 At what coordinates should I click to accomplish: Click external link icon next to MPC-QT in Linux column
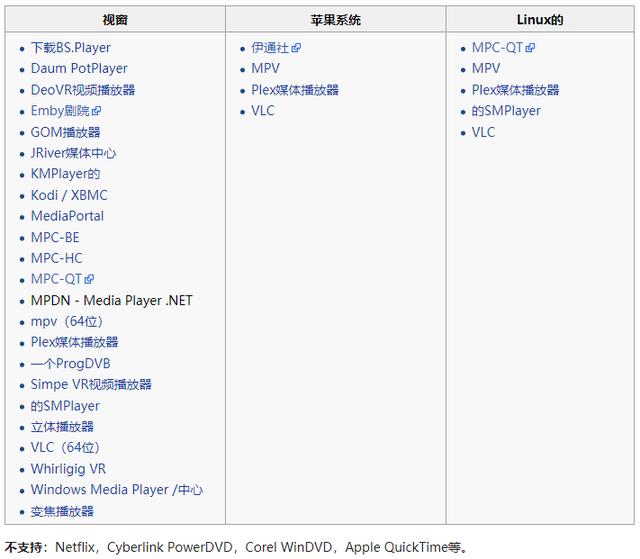click(530, 48)
